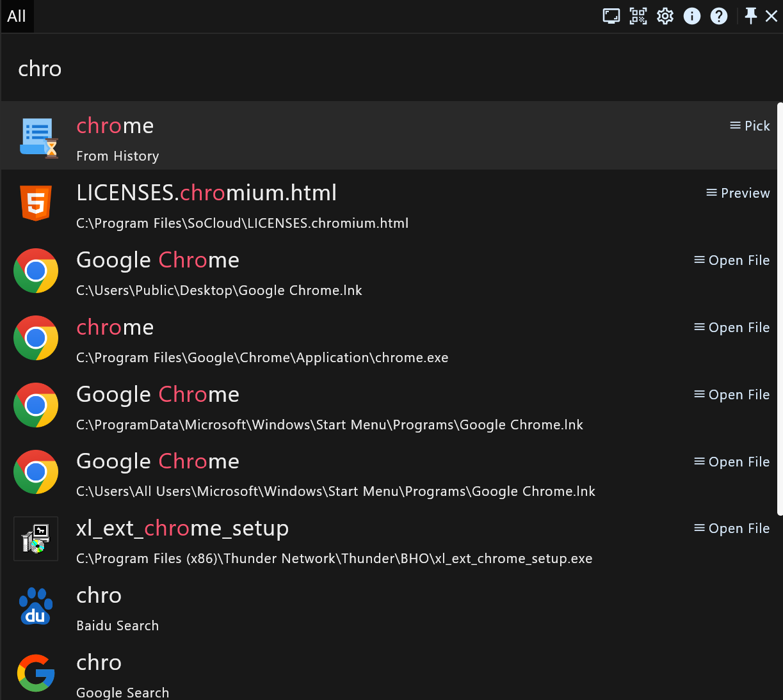Open Preview menu for LICENSES.chromium.html

coord(738,193)
